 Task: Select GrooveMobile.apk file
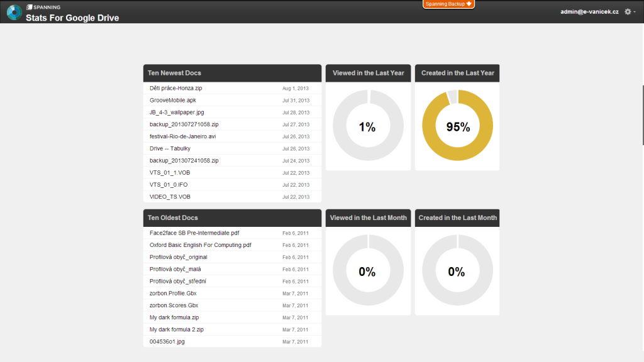[x=172, y=100]
